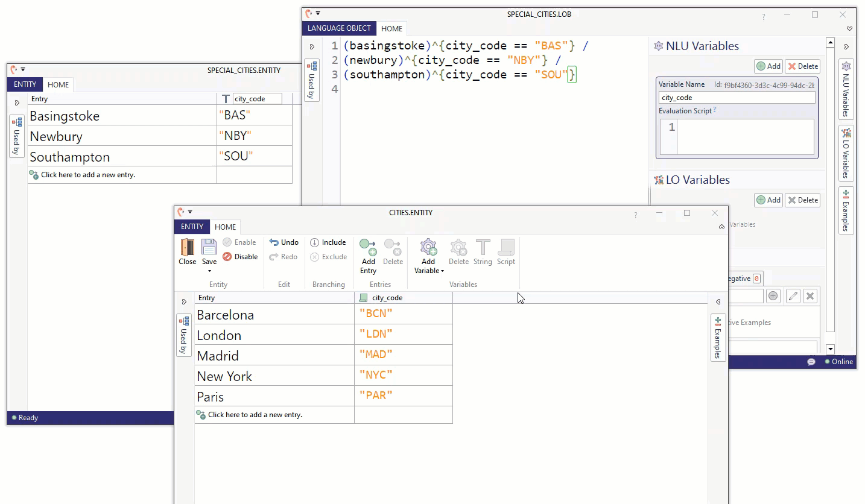
Task: Show the Examples side panel
Action: pos(718,338)
